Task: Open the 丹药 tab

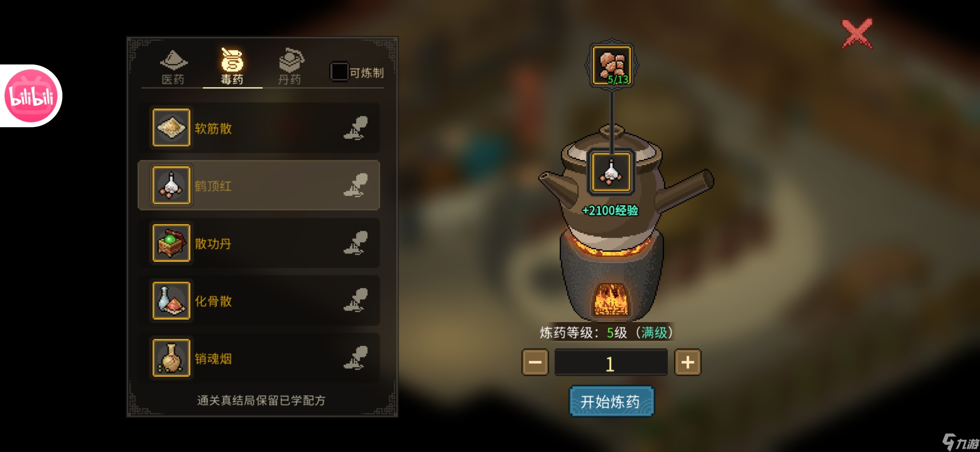Action: pos(290,67)
